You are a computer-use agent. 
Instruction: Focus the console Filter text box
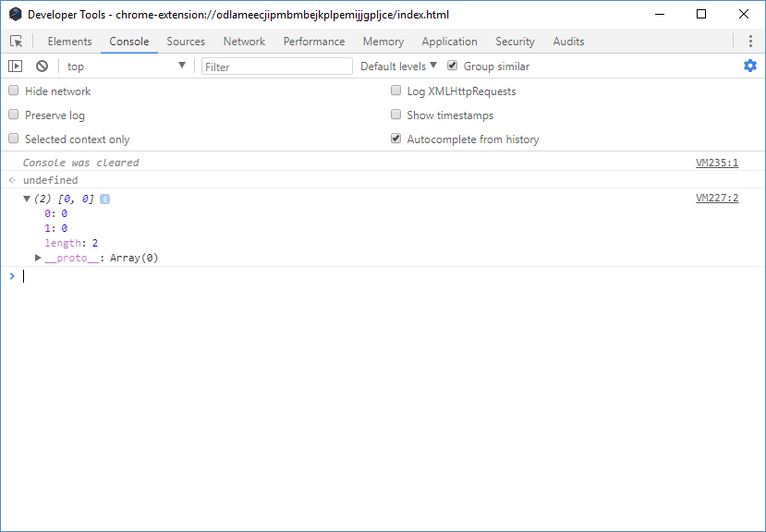pos(277,66)
